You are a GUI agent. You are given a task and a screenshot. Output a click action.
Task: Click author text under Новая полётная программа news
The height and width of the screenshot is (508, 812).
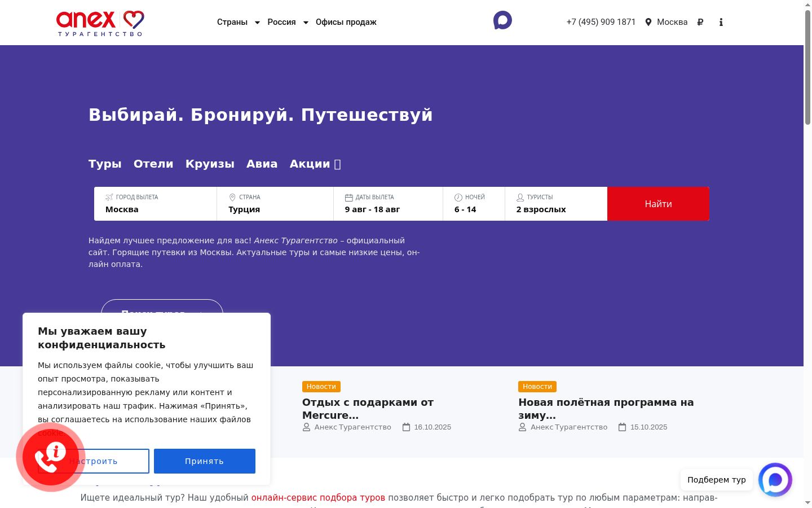coord(569,427)
